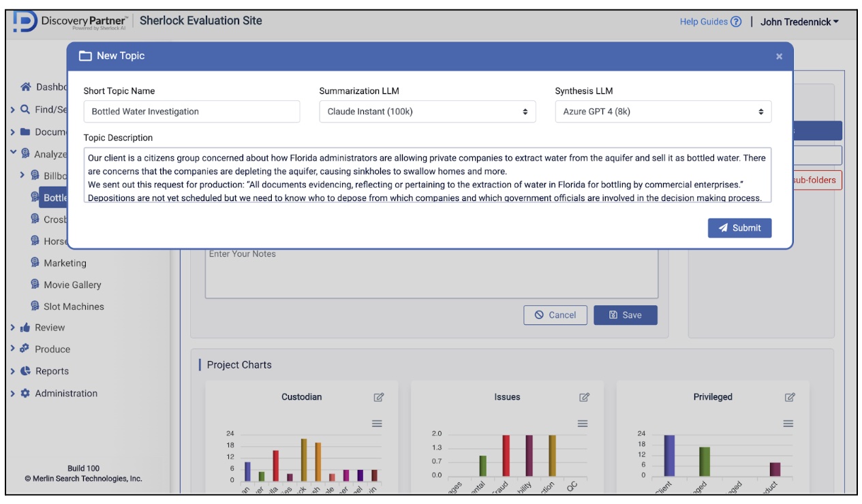Viewport: 862px width, 504px height.
Task: Click the Short Topic Name field
Action: coord(191,112)
